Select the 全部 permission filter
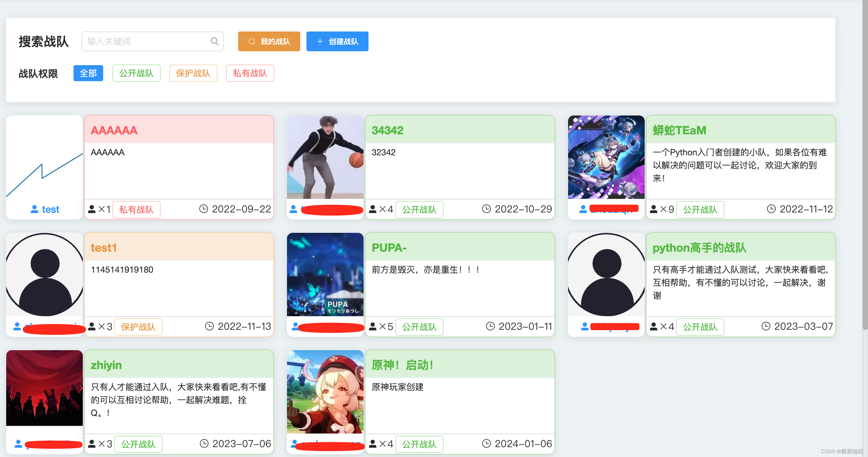868x457 pixels. point(88,73)
